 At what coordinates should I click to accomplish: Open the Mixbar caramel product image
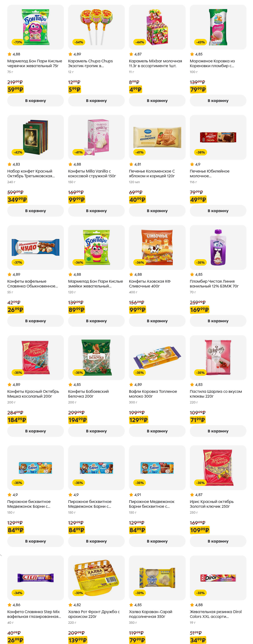click(x=157, y=27)
